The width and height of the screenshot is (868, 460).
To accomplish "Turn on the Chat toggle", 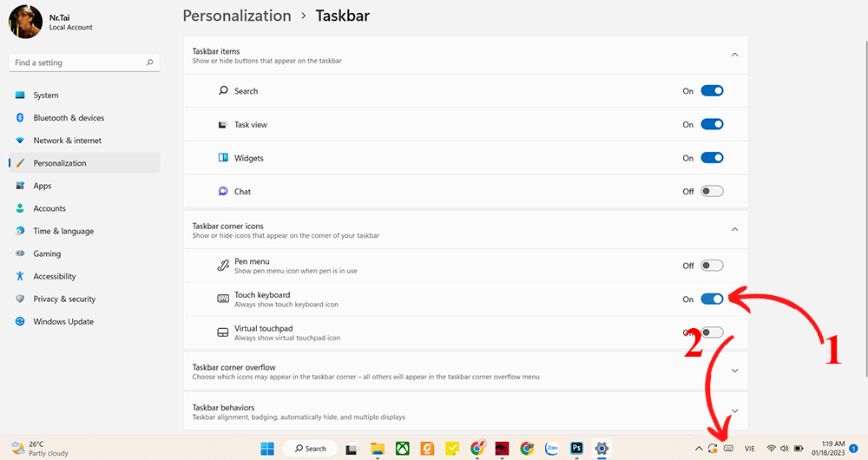I will [712, 192].
